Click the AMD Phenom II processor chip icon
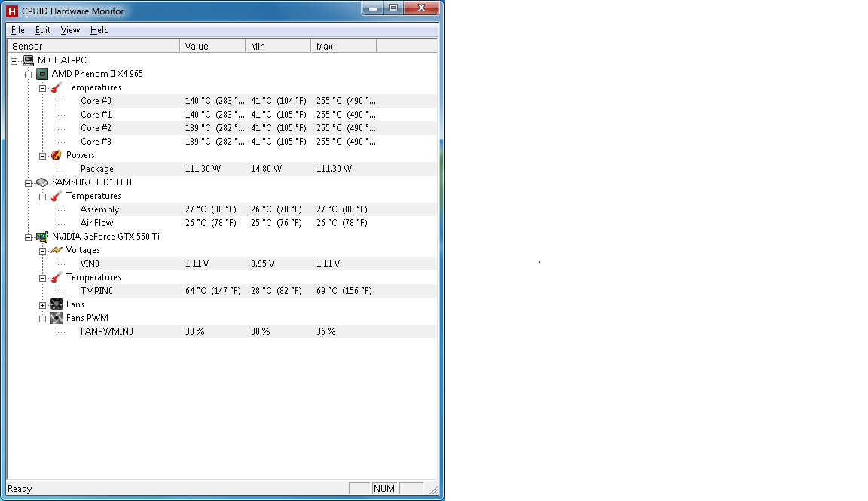This screenshot has width=868, height=501. tap(42, 74)
